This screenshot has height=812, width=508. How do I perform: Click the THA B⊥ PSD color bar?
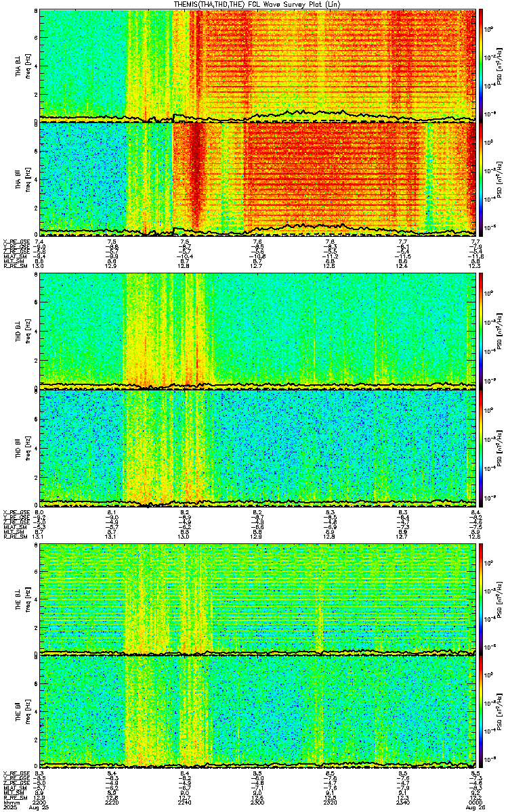click(480, 65)
